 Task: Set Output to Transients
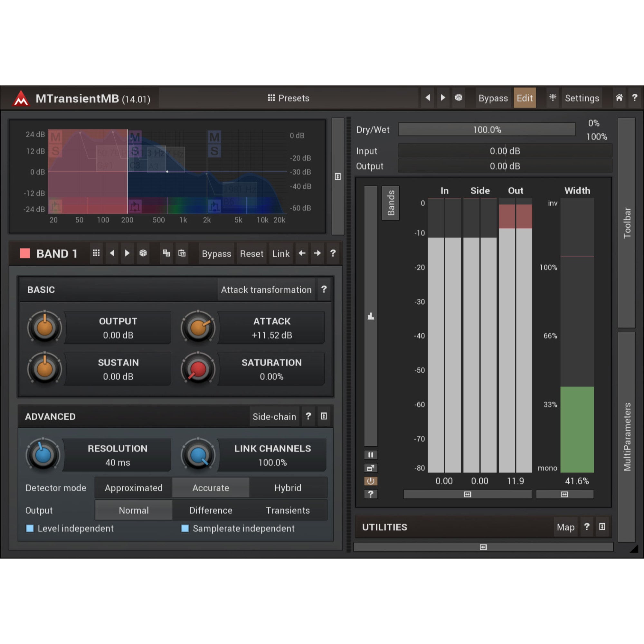(288, 510)
